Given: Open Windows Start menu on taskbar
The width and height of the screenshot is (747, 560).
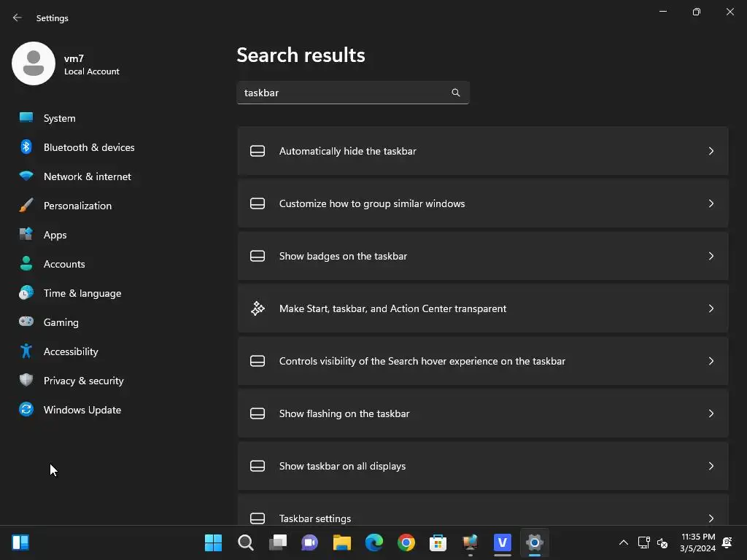Looking at the screenshot, I should [213, 542].
